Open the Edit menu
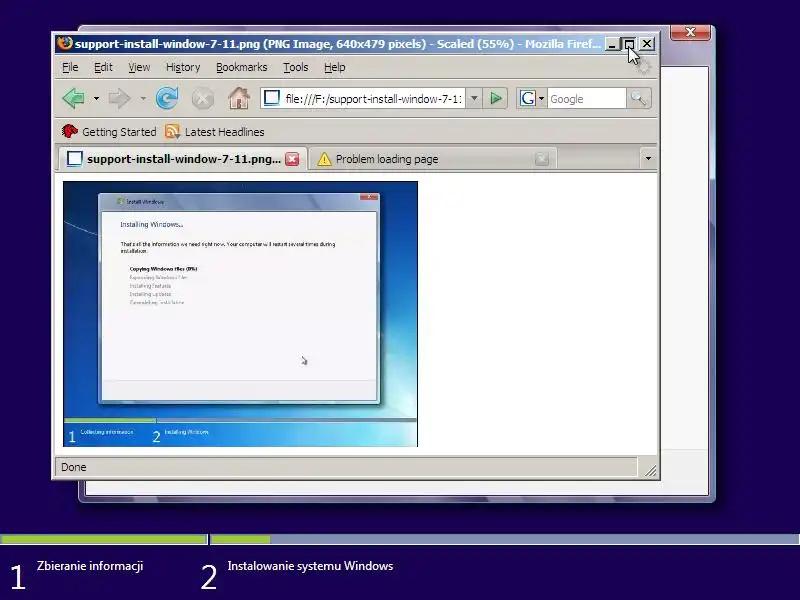Viewport: 800px width, 600px height. [x=103, y=67]
